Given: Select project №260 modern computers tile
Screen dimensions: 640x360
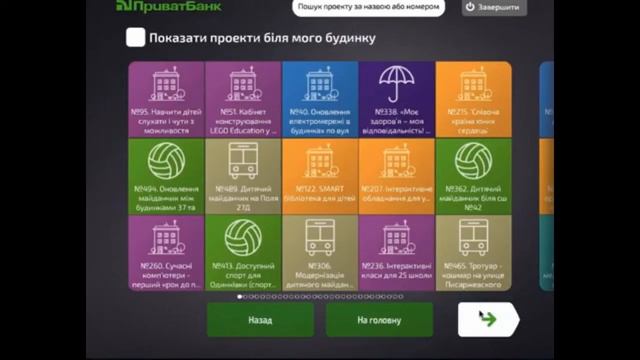Looking at the screenshot, I should click(x=166, y=253).
